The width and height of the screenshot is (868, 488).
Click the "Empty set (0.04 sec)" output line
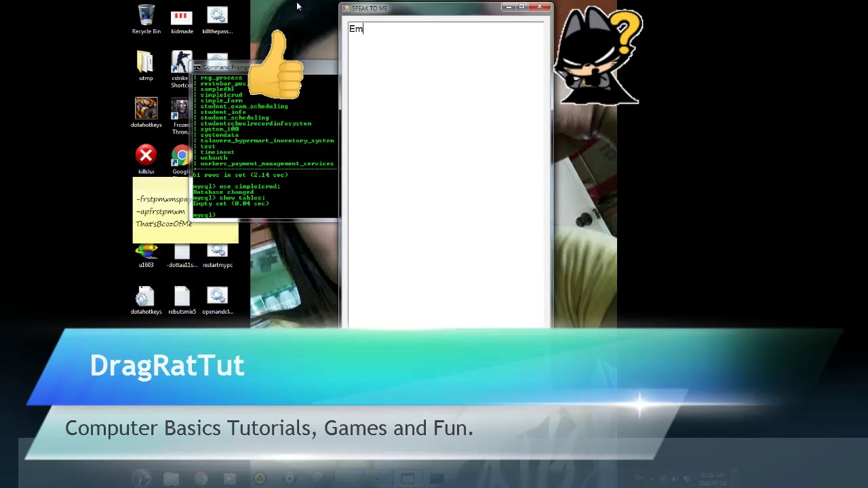pos(231,203)
